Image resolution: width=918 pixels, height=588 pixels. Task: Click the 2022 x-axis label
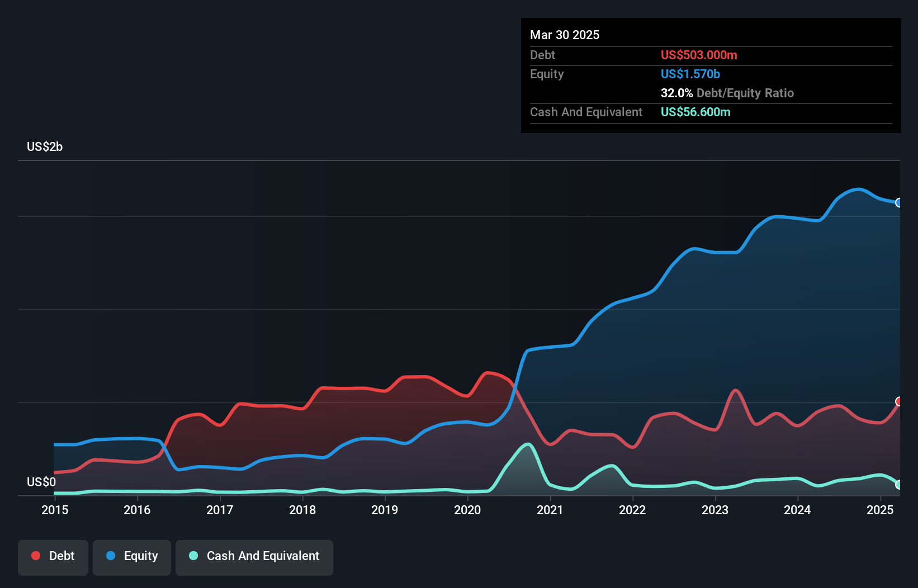coord(632,510)
